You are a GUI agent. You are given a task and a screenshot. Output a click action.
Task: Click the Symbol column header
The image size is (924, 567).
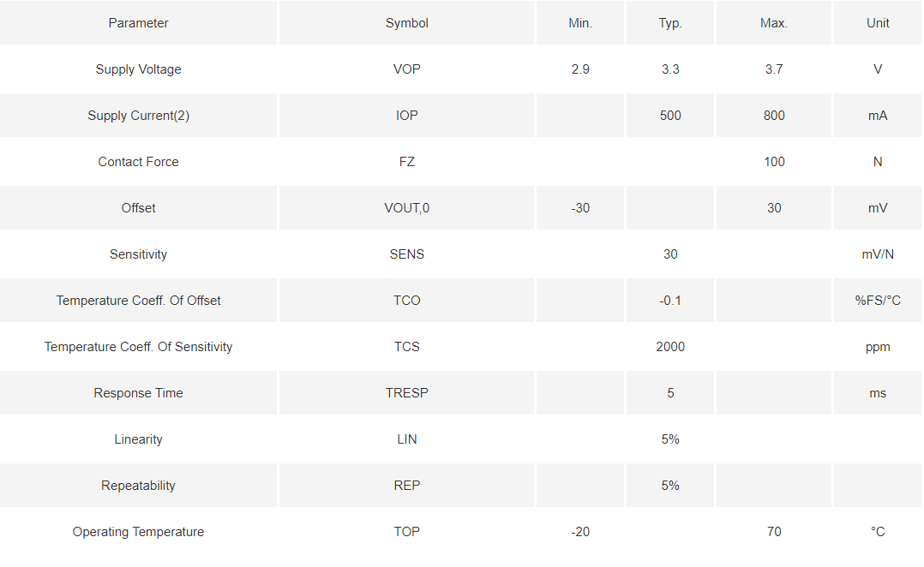pos(406,23)
